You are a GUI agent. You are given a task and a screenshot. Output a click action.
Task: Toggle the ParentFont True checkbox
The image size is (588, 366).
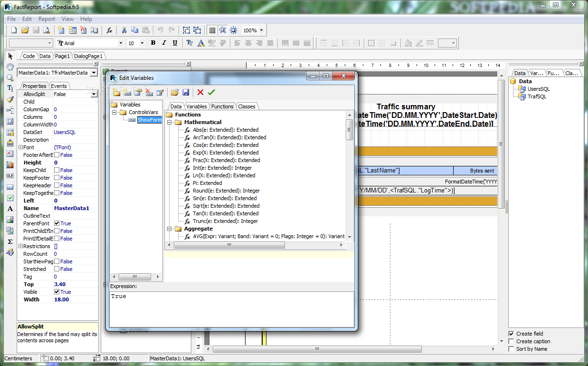(57, 223)
